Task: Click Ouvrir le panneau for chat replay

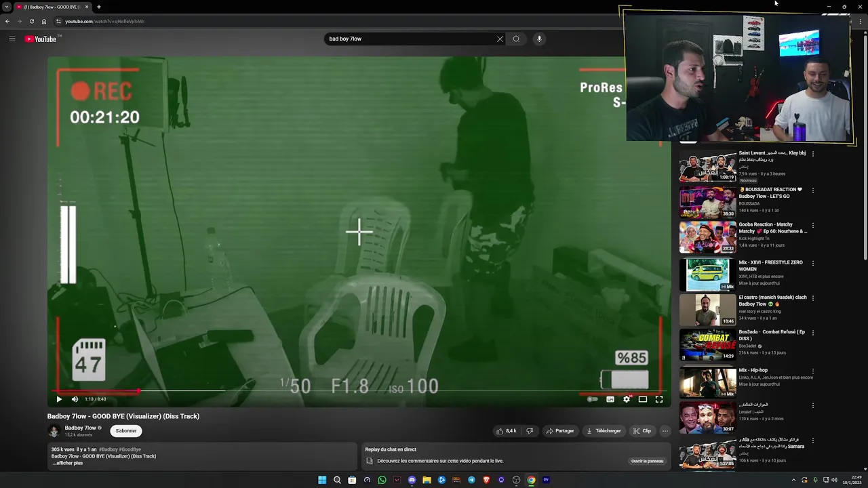Action: pos(648,461)
